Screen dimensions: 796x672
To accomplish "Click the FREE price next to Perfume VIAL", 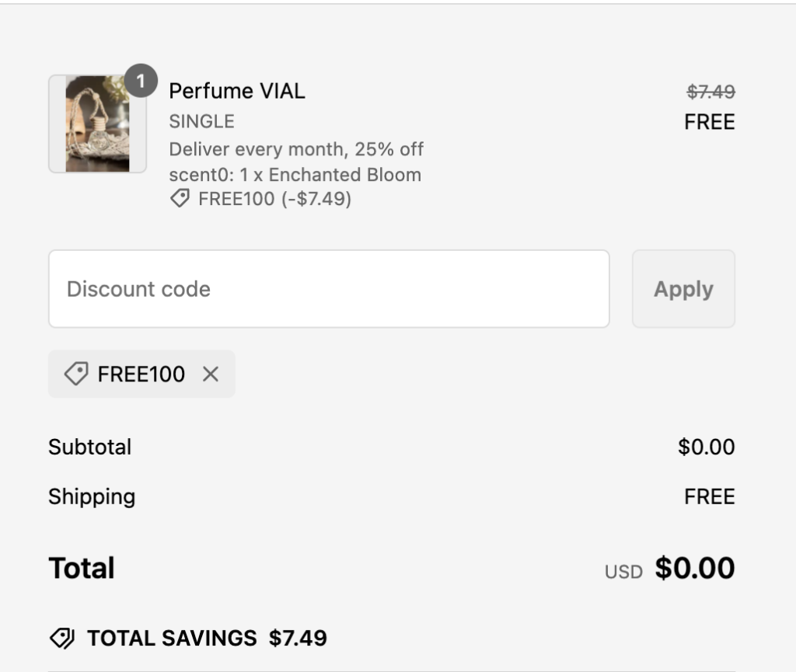I will (x=709, y=122).
